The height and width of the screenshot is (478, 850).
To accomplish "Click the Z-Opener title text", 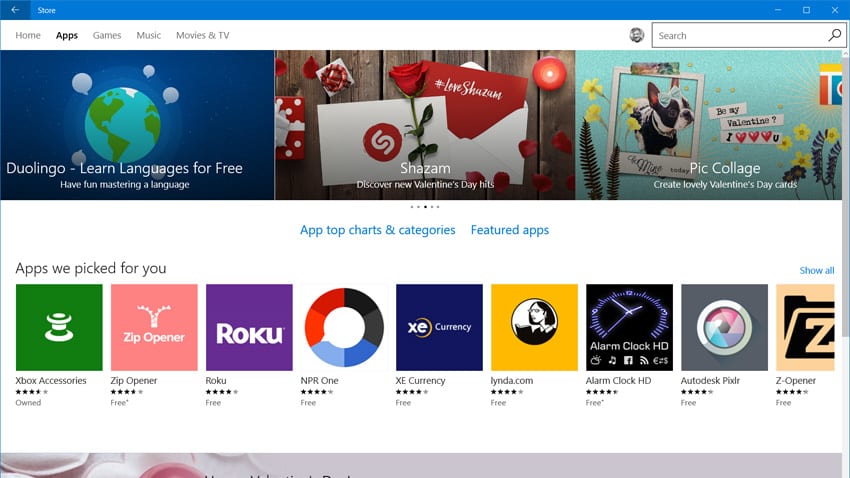I will 796,380.
